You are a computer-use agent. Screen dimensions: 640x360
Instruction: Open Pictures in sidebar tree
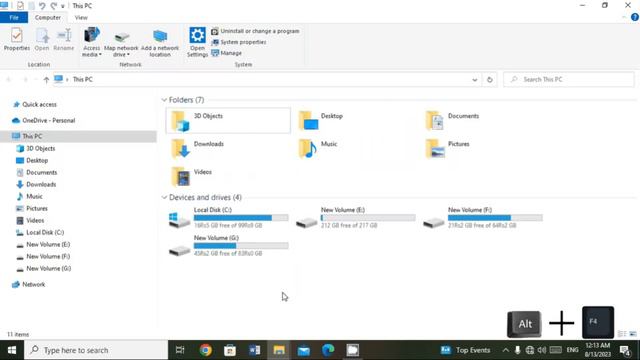[x=37, y=209]
